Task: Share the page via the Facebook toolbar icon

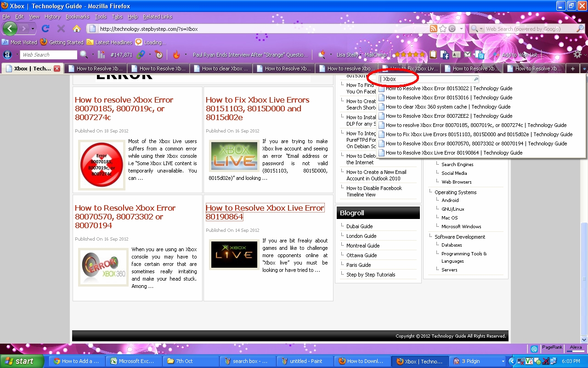Action: [445, 54]
